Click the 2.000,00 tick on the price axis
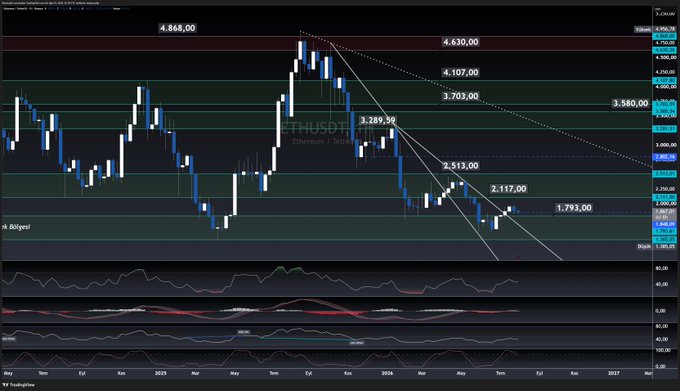This screenshot has height=391, width=680. coord(665,203)
